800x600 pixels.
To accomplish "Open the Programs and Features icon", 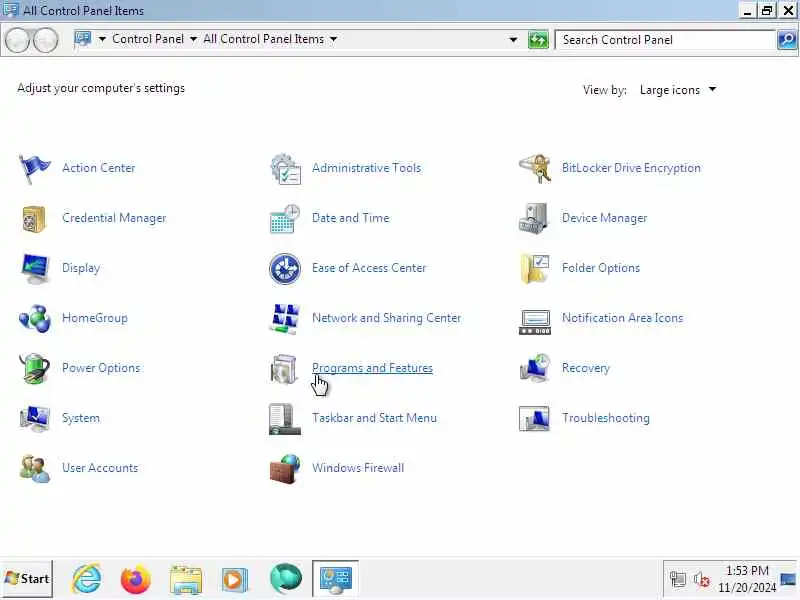I will click(284, 368).
